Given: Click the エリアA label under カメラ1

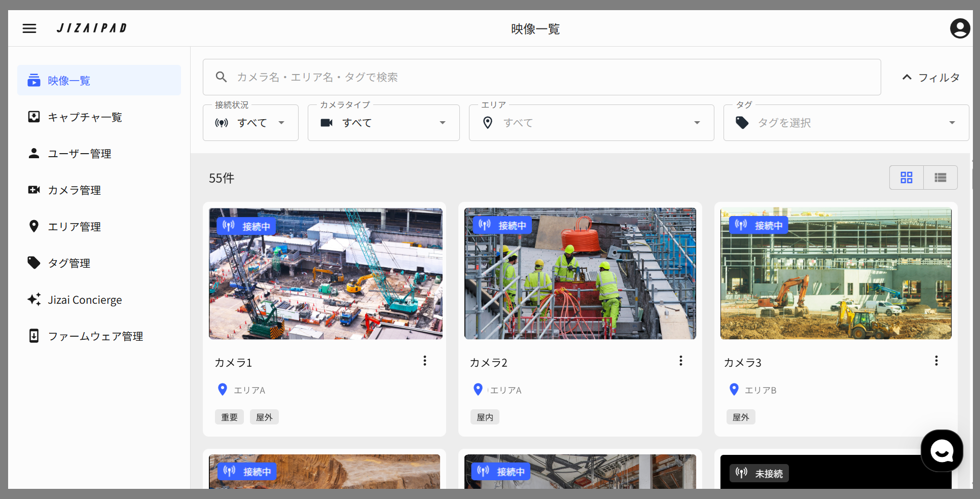Looking at the screenshot, I should [249, 390].
